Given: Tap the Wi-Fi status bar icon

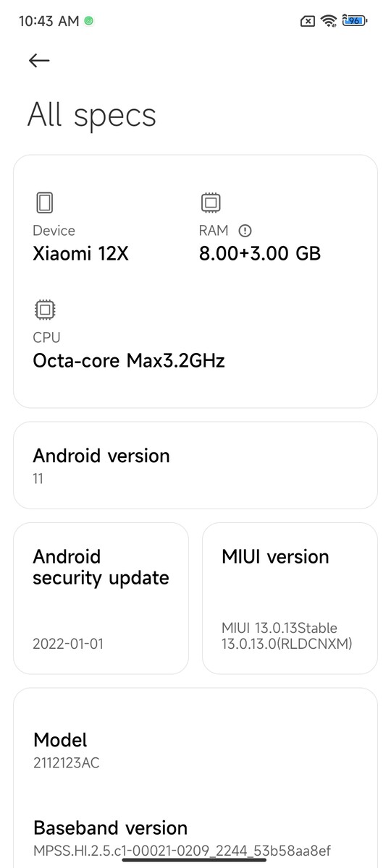Looking at the screenshot, I should coord(329,21).
